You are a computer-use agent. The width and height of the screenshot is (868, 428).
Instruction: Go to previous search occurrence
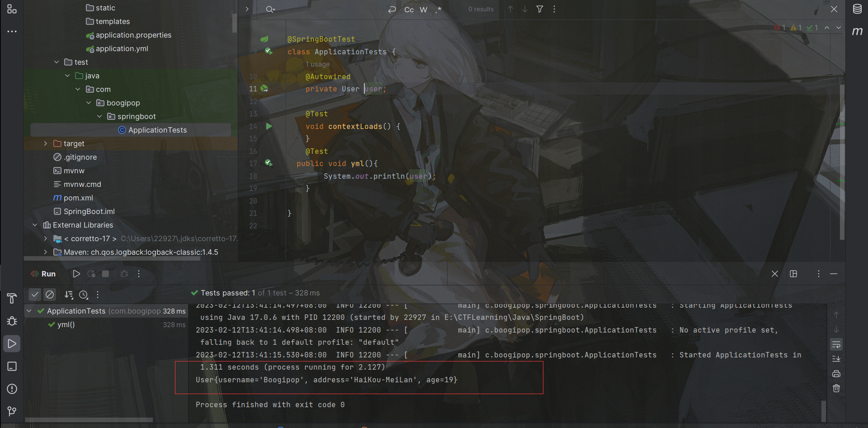coord(510,9)
